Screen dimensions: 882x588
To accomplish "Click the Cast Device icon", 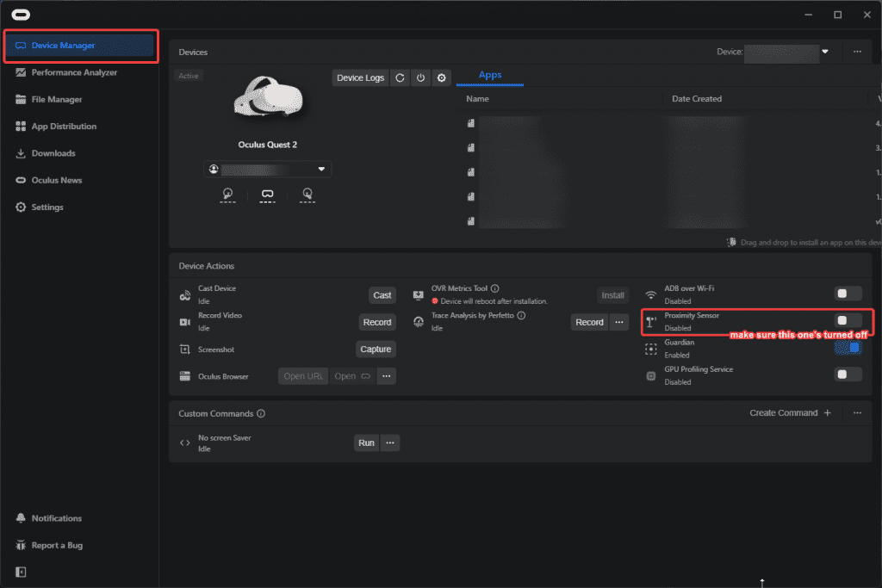I will (184, 295).
